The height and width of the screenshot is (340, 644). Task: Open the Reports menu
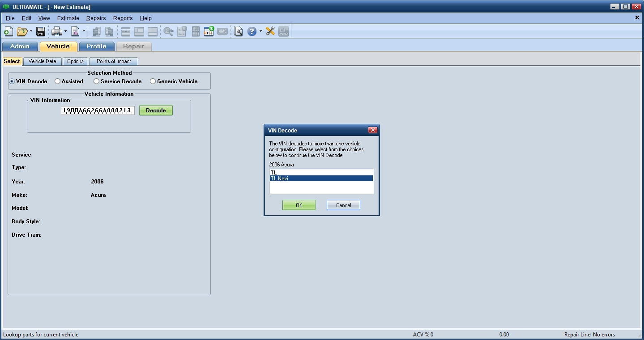(123, 18)
